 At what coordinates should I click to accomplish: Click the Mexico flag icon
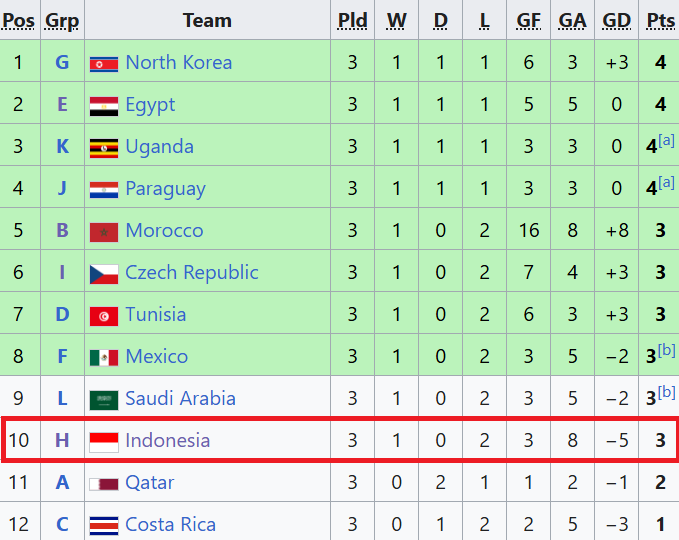104,357
